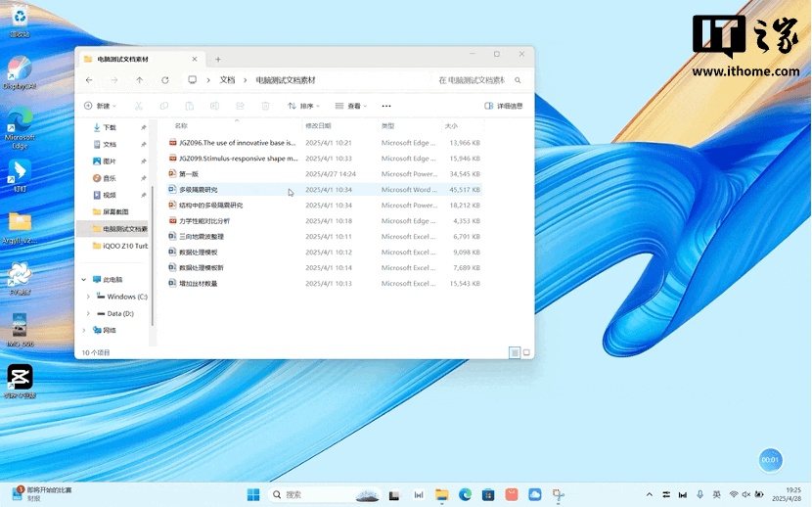This screenshot has width=812, height=507.
Task: Select the 剪映 CapCut desktop shortcut
Action: tap(20, 382)
